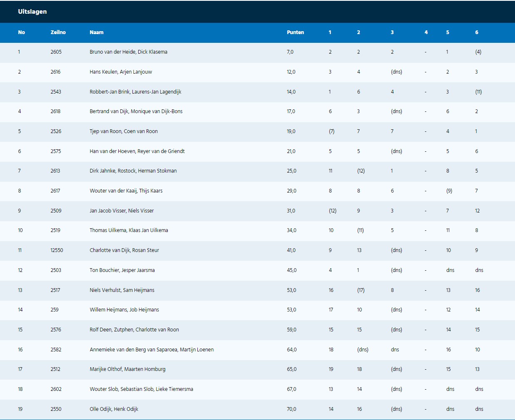Click the name Hans Keulen, Arjen Lanjouw
The height and width of the screenshot is (420, 515).
(121, 72)
